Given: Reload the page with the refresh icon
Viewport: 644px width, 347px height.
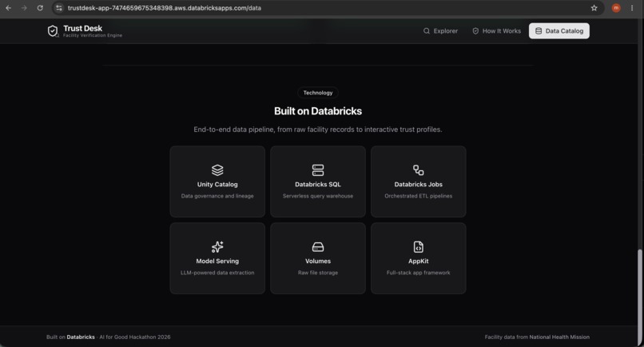Looking at the screenshot, I should click(x=40, y=8).
